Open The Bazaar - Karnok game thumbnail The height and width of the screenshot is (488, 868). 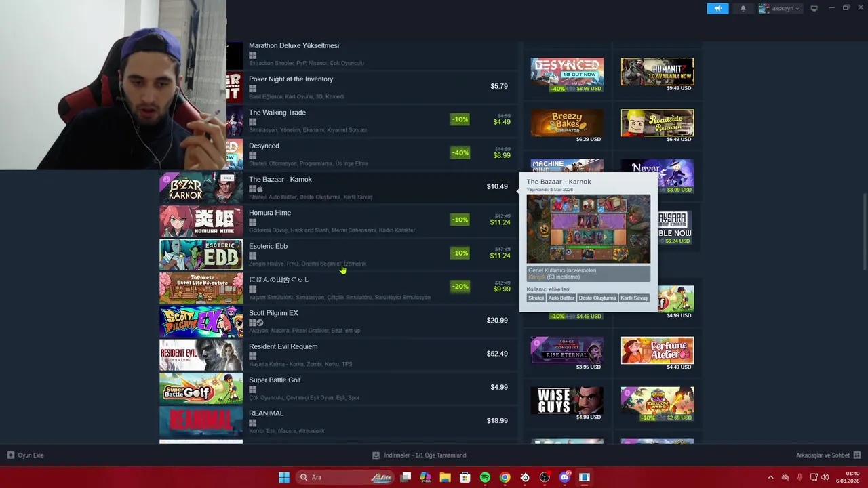[x=201, y=188]
